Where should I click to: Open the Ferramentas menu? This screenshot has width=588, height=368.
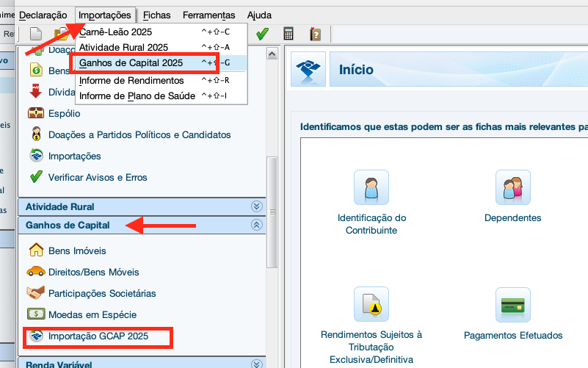tap(208, 15)
